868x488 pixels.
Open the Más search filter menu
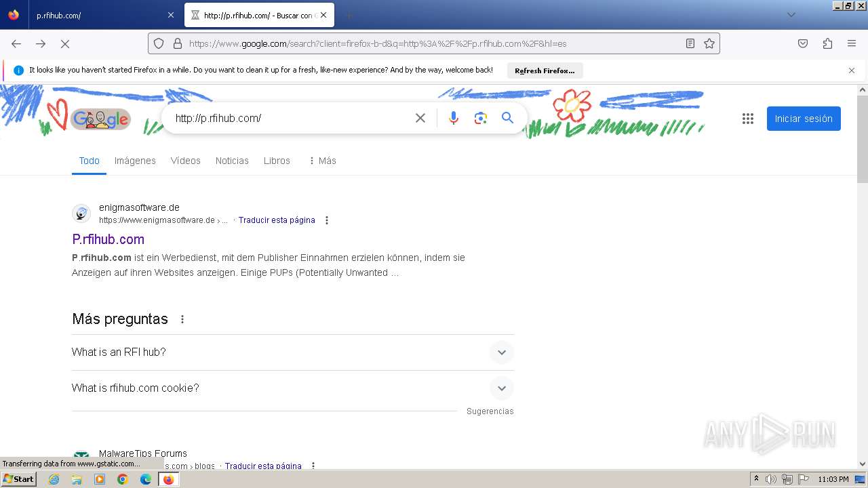coord(322,161)
